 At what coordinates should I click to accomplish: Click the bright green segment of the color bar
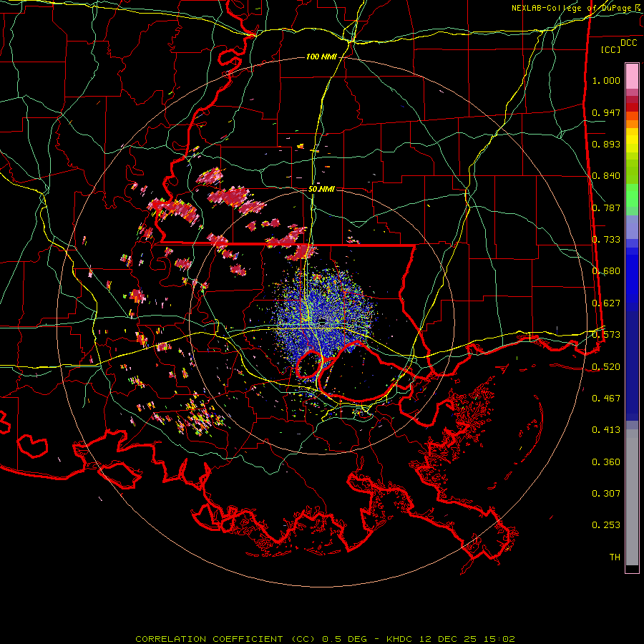[x=632, y=195]
